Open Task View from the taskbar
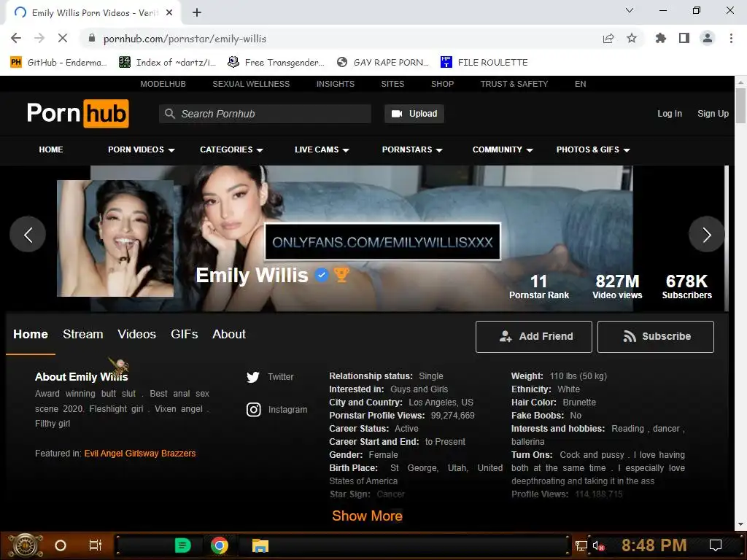The height and width of the screenshot is (560, 747). pyautogui.click(x=96, y=545)
